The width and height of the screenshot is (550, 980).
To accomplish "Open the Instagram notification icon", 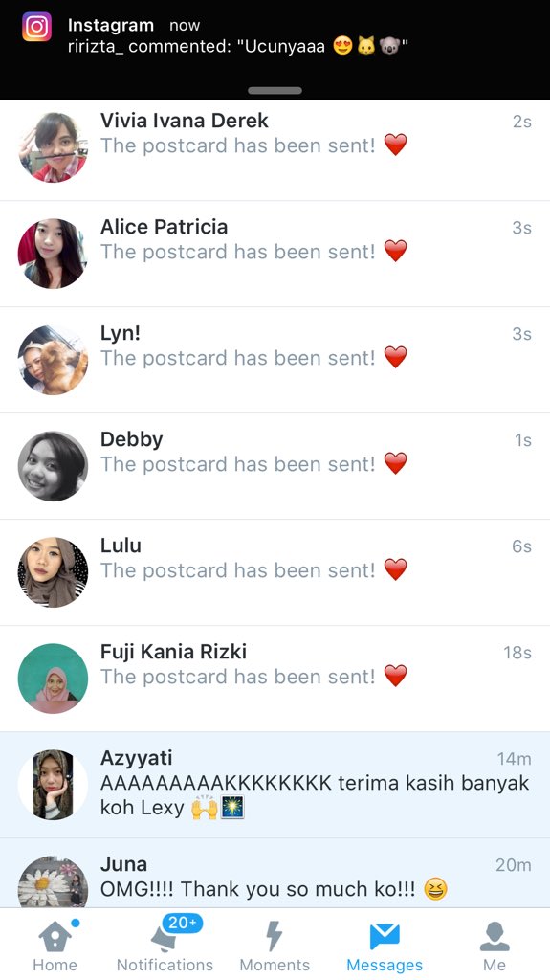I will (37, 27).
